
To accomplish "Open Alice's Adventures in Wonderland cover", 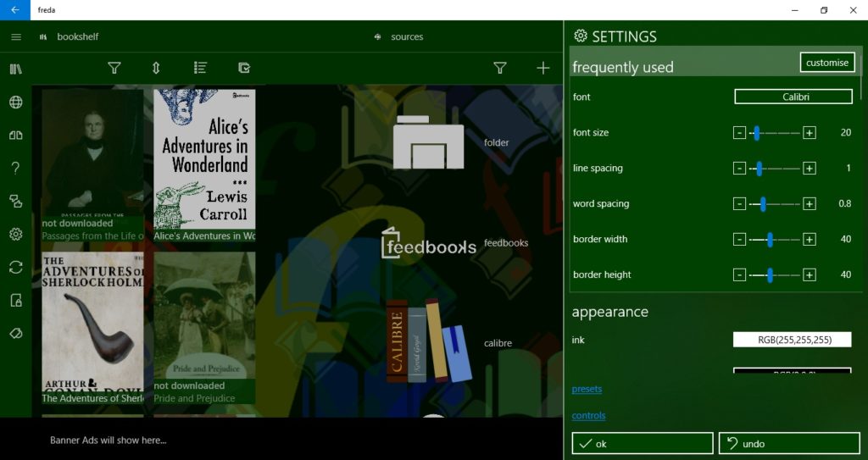I will [204, 159].
